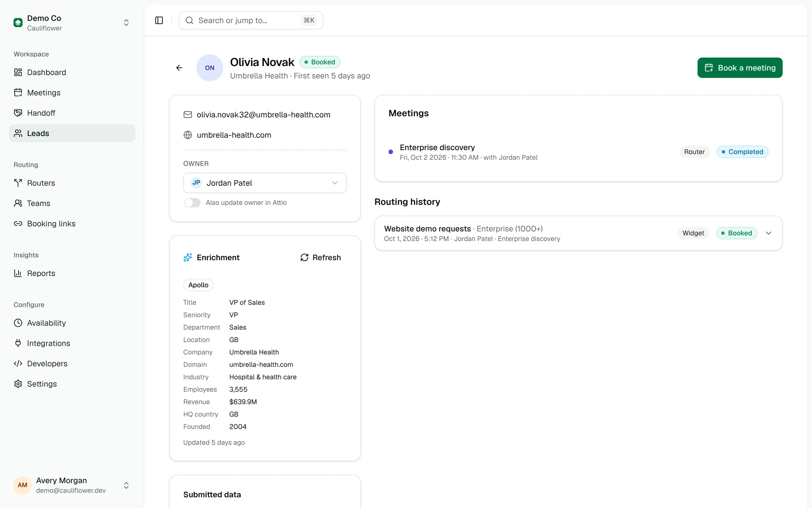
Task: Click the Industry value Hospital & health care
Action: 263,377
